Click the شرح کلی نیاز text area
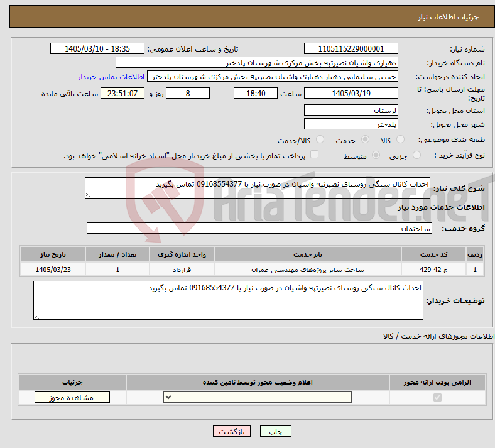Viewport: 495px width, 448px height. pyautogui.click(x=258, y=188)
